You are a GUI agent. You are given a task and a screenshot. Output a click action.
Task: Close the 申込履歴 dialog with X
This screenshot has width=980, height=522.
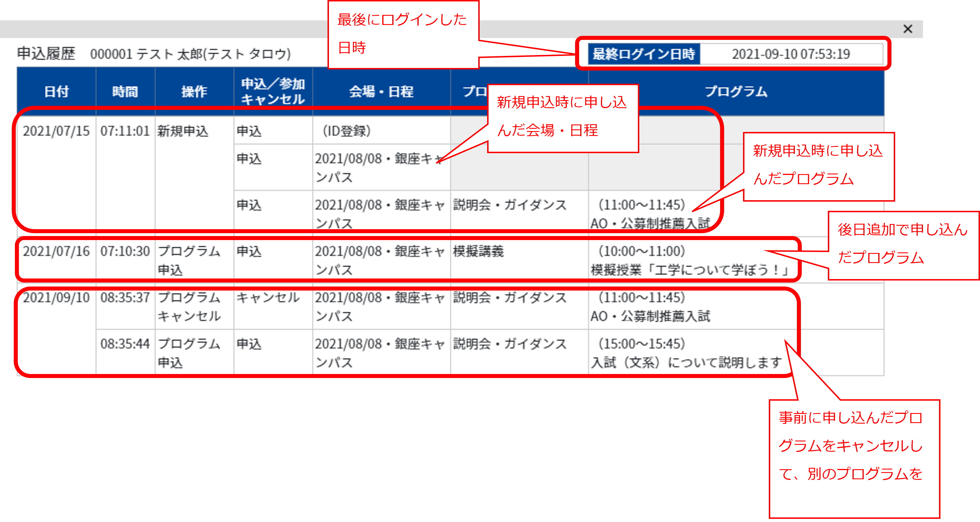908,29
